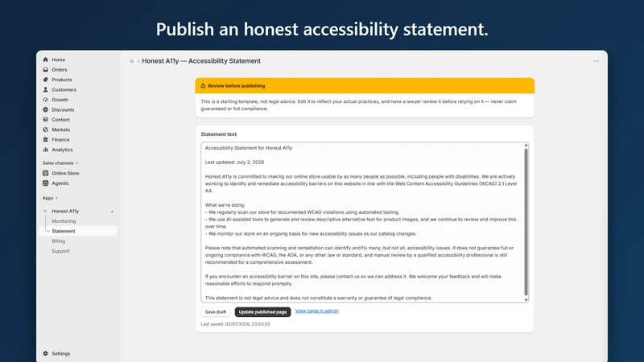Click the pin dot next to Honest A11y
Image resolution: width=644 pixels, height=362 pixels.
click(x=112, y=212)
